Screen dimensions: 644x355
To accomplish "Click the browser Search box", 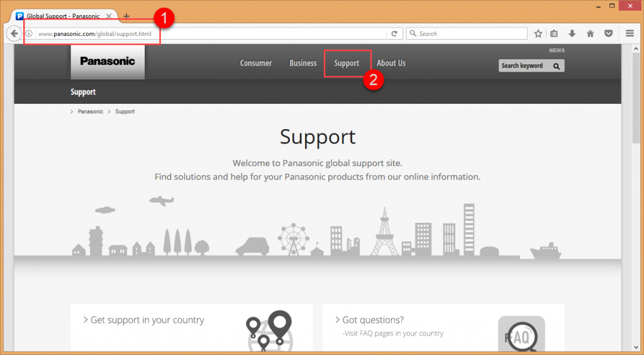I will point(467,34).
